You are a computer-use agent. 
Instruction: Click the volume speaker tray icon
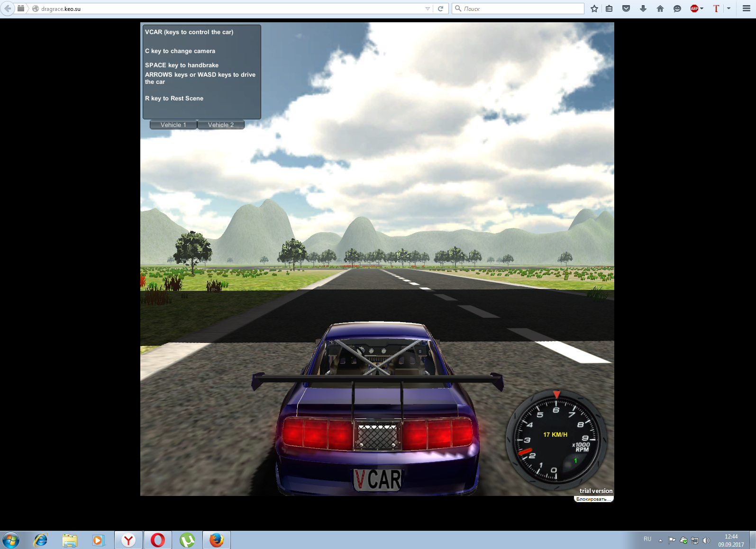(706, 540)
